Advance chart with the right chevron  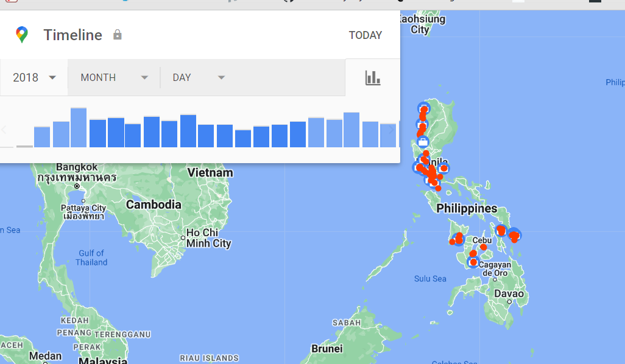click(391, 130)
